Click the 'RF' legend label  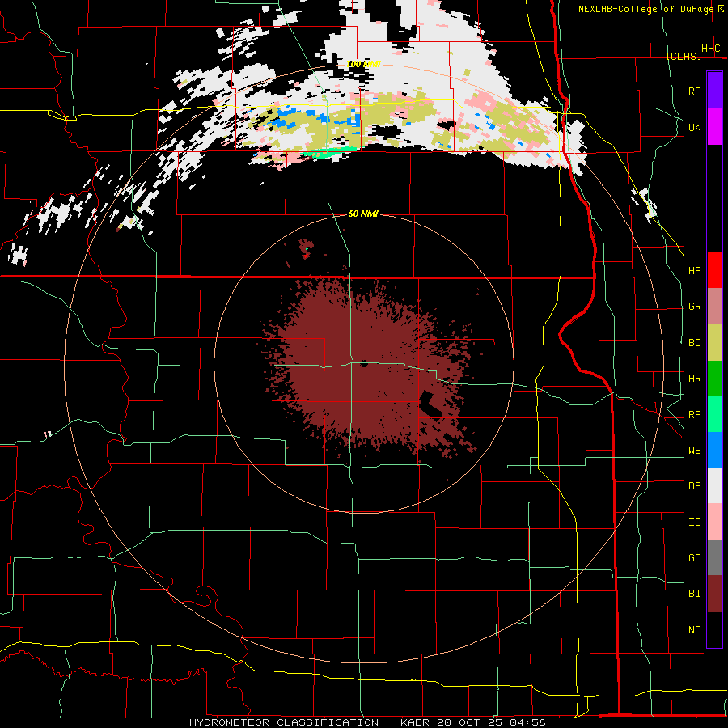click(x=694, y=91)
